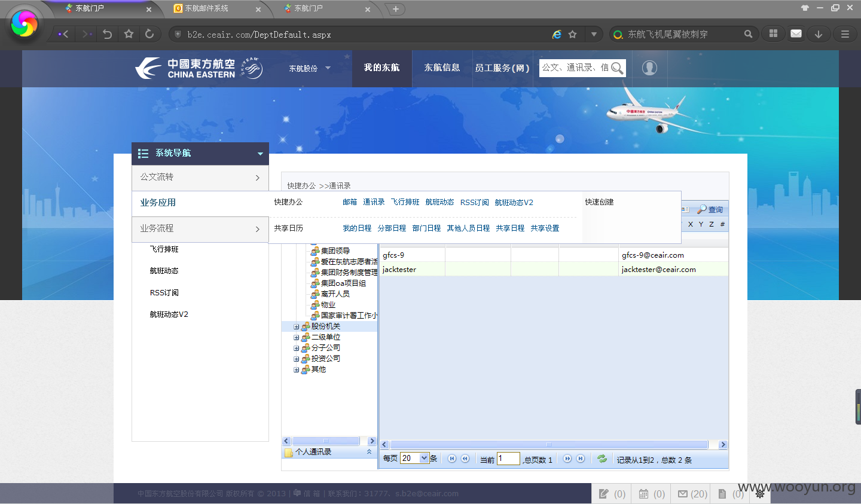Click the undo/restore closed tab icon
Screen dimensions: 861x504
coord(108,34)
